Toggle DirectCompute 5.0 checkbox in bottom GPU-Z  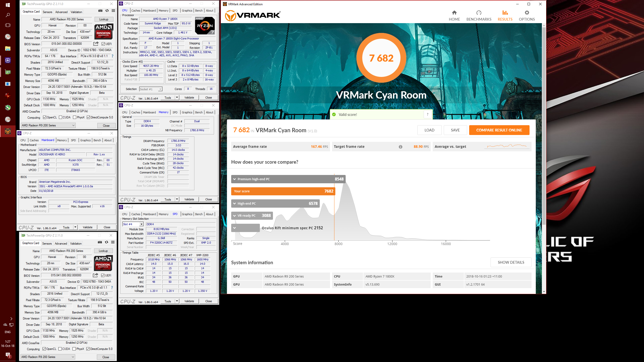click(88, 349)
